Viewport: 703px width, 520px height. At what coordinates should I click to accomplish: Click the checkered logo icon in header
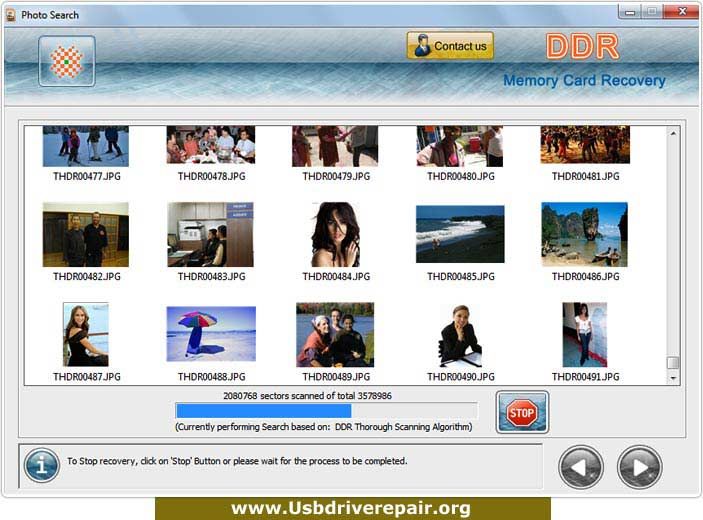coord(67,61)
